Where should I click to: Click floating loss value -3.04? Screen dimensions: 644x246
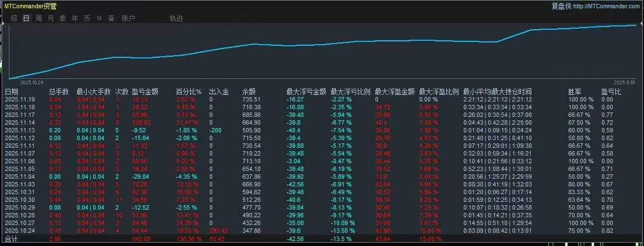pos(294,161)
